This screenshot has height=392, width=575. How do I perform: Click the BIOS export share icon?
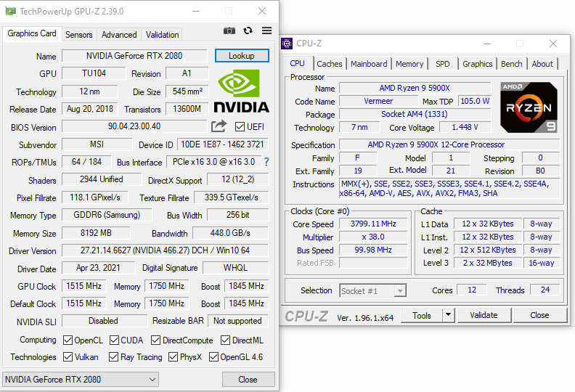(x=219, y=126)
